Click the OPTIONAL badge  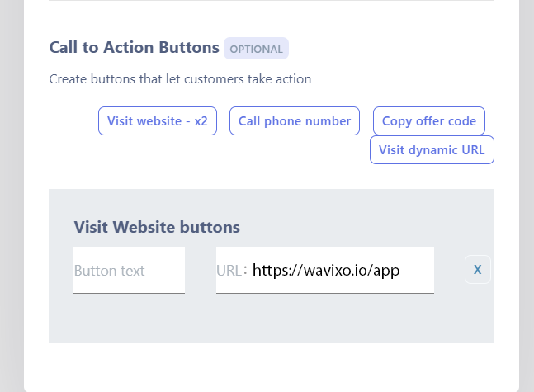256,49
